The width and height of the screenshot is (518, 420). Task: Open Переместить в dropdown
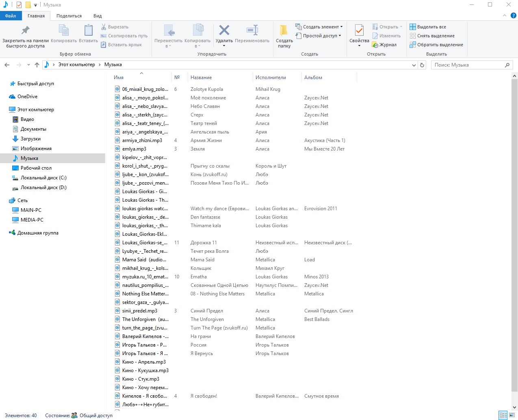click(169, 36)
